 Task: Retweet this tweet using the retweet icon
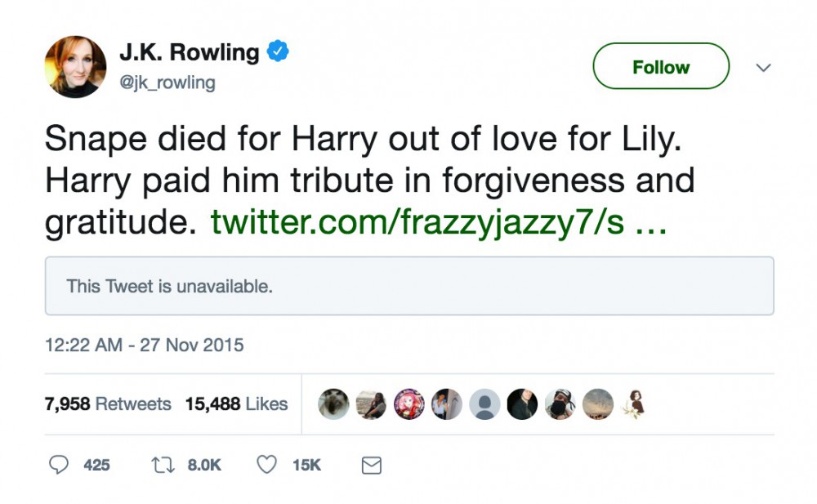click(x=163, y=465)
